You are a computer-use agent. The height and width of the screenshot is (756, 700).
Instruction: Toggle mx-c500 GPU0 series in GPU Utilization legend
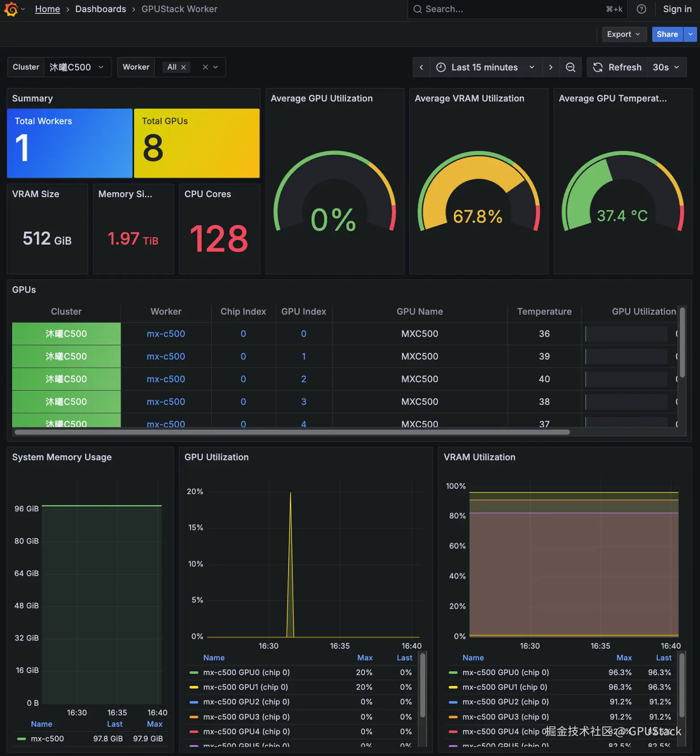pyautogui.click(x=246, y=672)
